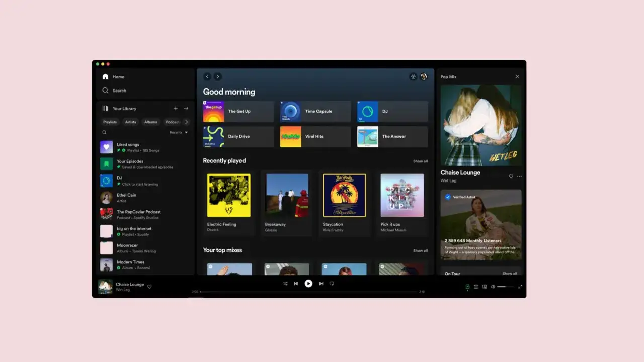Open Your Episodes in the library
The image size is (644, 362).
(145, 164)
